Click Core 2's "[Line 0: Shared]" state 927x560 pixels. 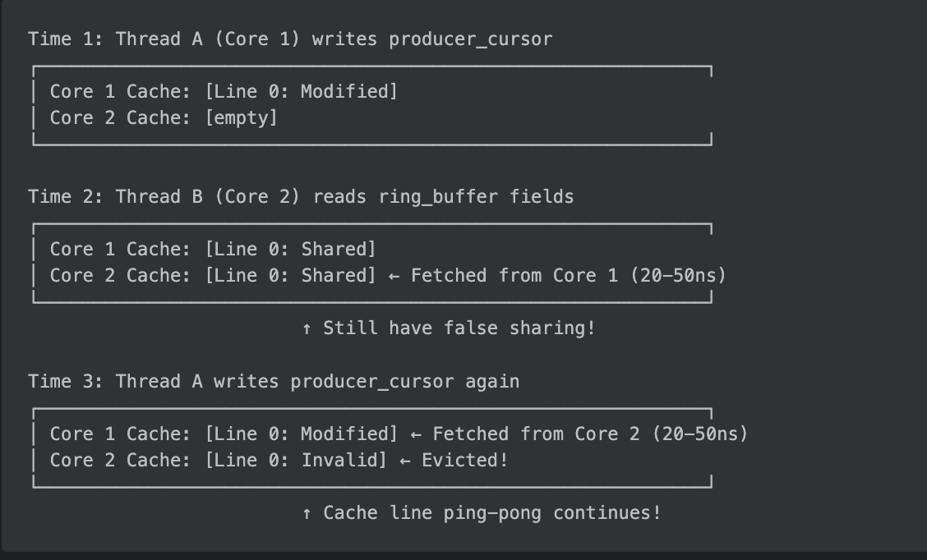[290, 275]
